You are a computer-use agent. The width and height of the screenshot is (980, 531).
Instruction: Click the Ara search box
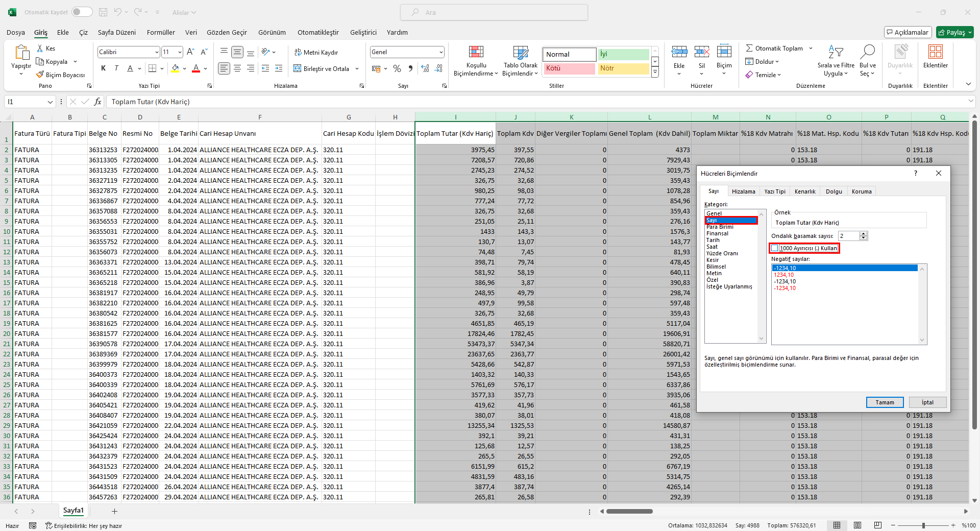coord(494,12)
